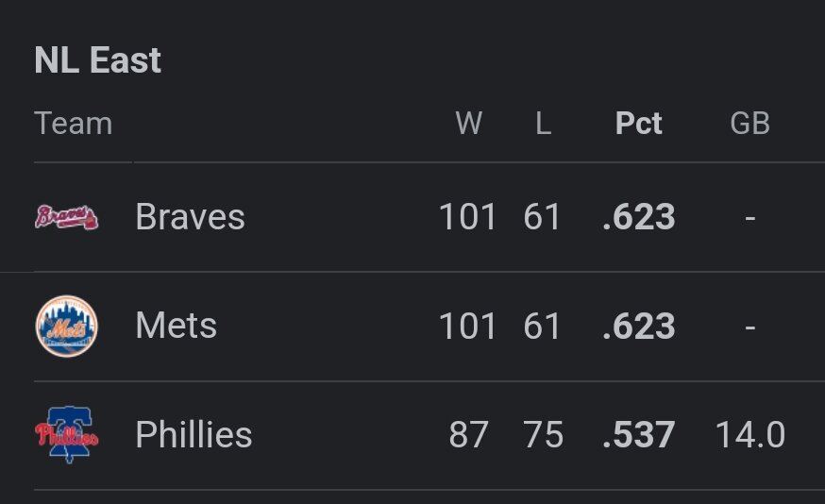Select the Phillies wins value 87

coord(469,435)
